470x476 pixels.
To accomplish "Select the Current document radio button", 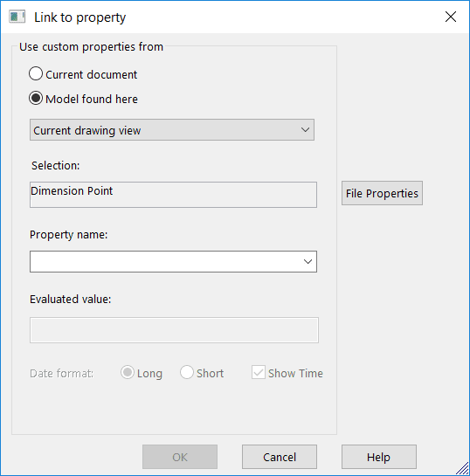I will [36, 73].
